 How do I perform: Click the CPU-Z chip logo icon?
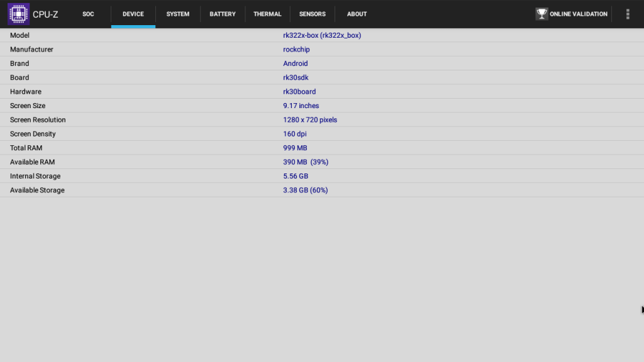coord(18,14)
